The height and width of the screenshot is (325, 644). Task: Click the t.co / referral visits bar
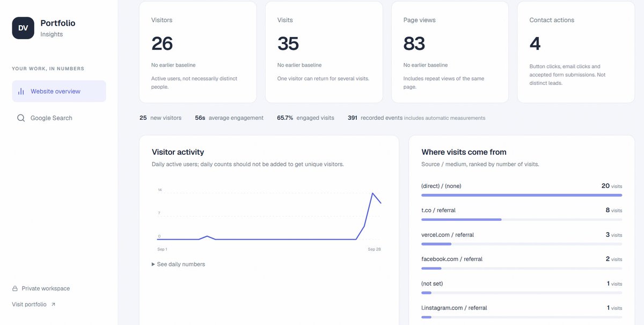click(522, 220)
